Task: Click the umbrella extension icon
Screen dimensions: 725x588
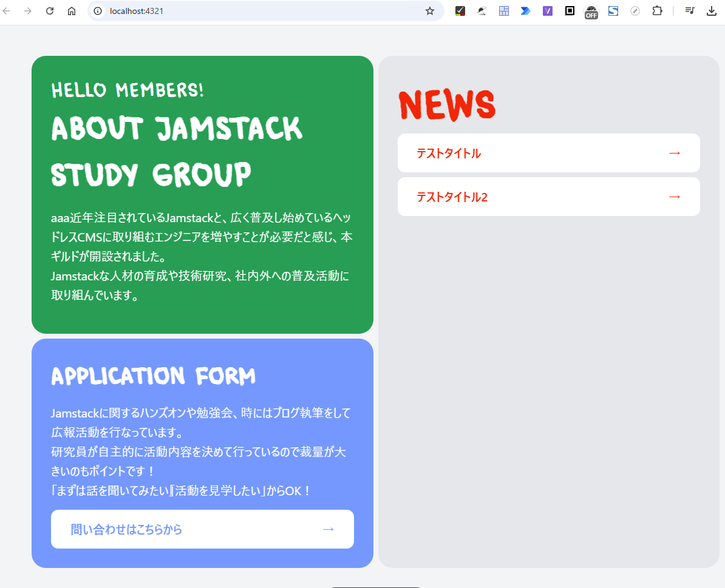Action: tap(482, 11)
